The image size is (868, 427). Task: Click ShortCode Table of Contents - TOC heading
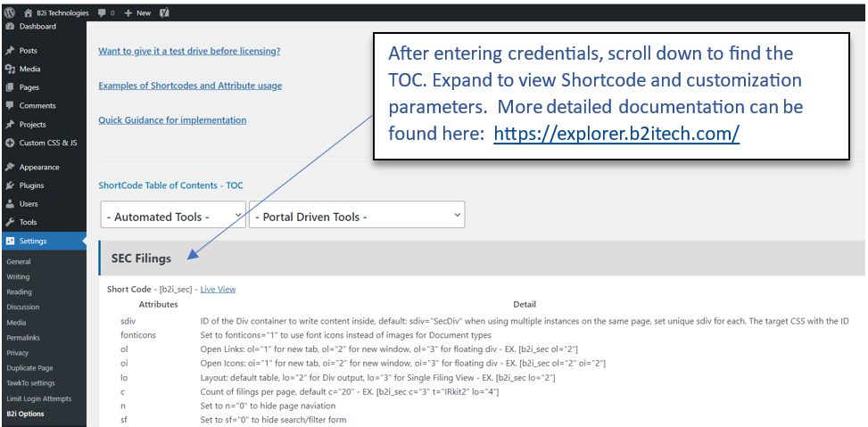pos(170,185)
